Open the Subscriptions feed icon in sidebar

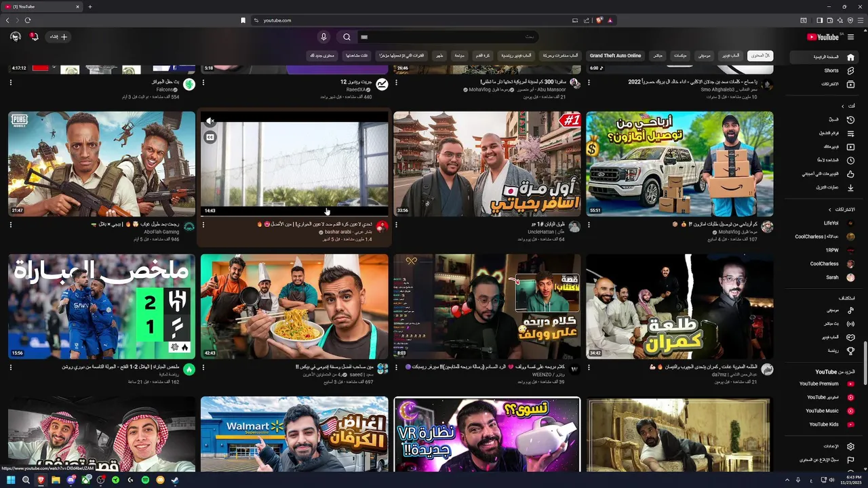850,84
